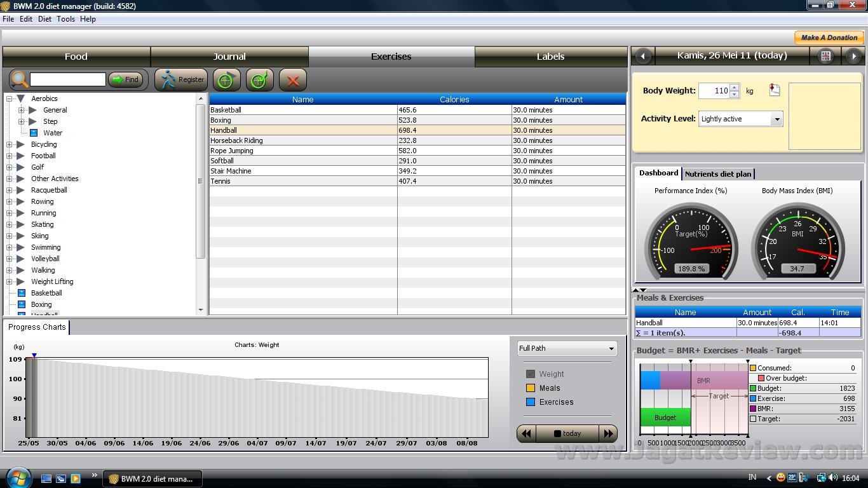Open the Tools menu
The height and width of the screenshot is (488, 868).
pos(66,19)
